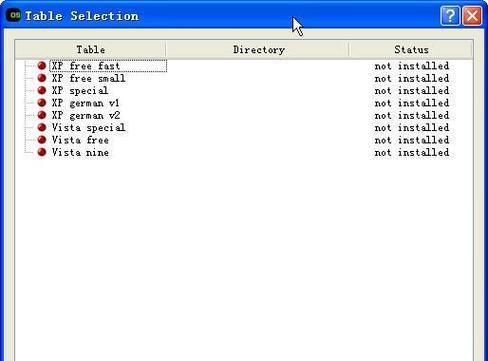Screen dimensions: 488x361
Task: Click the Status column header
Action: pos(411,50)
